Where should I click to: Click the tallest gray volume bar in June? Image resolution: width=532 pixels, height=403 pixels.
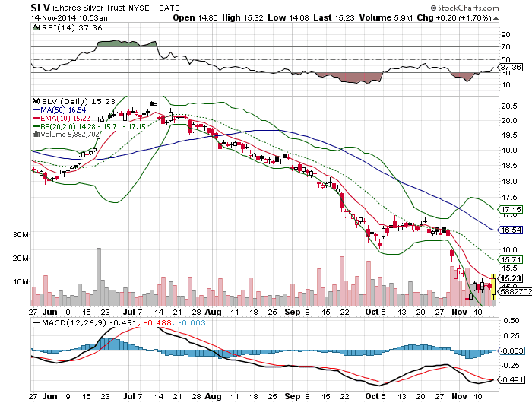(99, 277)
